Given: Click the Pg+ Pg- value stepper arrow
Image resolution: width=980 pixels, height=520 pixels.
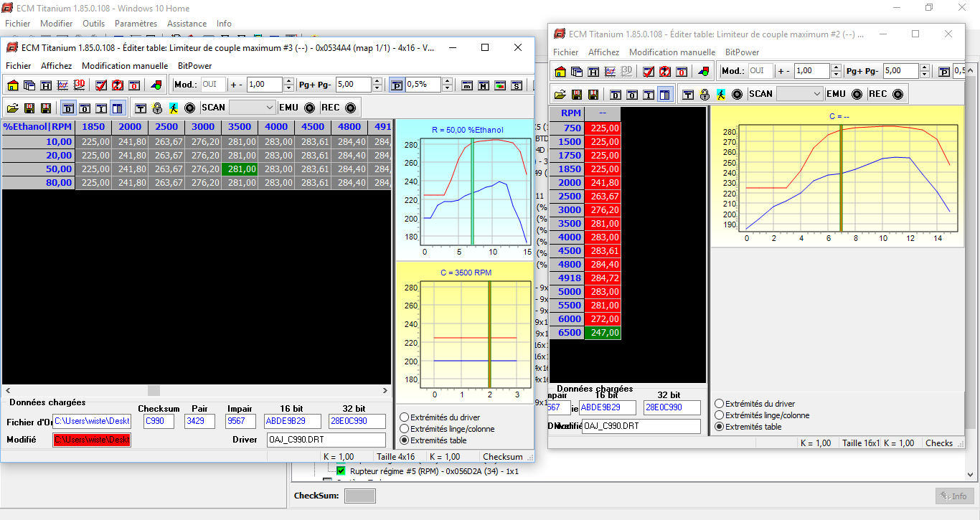Looking at the screenshot, I should (x=377, y=81).
